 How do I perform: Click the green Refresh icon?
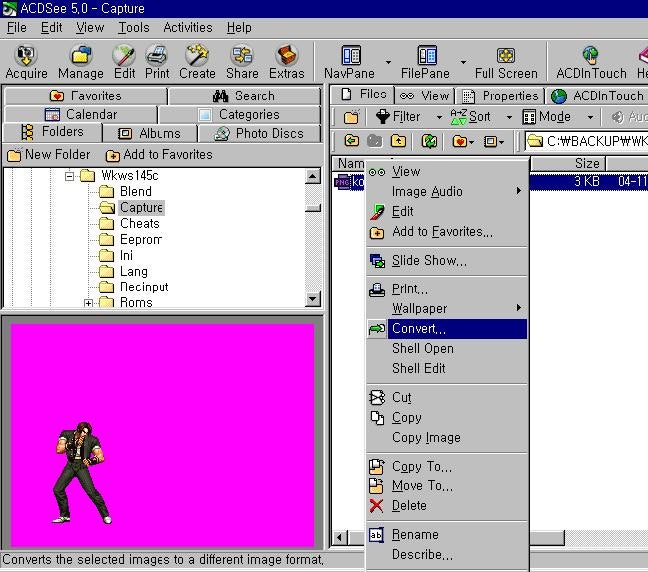[429, 141]
